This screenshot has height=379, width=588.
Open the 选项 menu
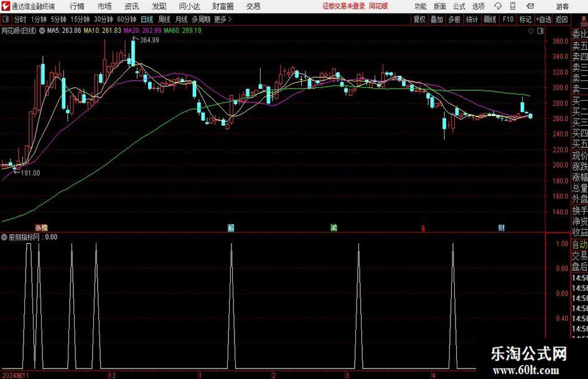click(478, 6)
